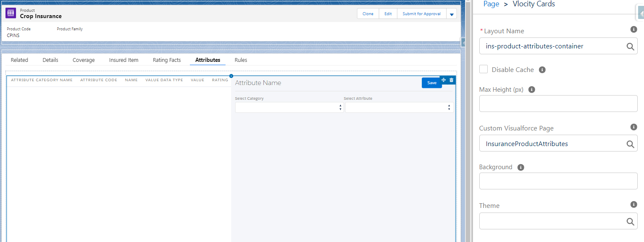
Task: Click the Max Height info icon
Action: pyautogui.click(x=531, y=90)
